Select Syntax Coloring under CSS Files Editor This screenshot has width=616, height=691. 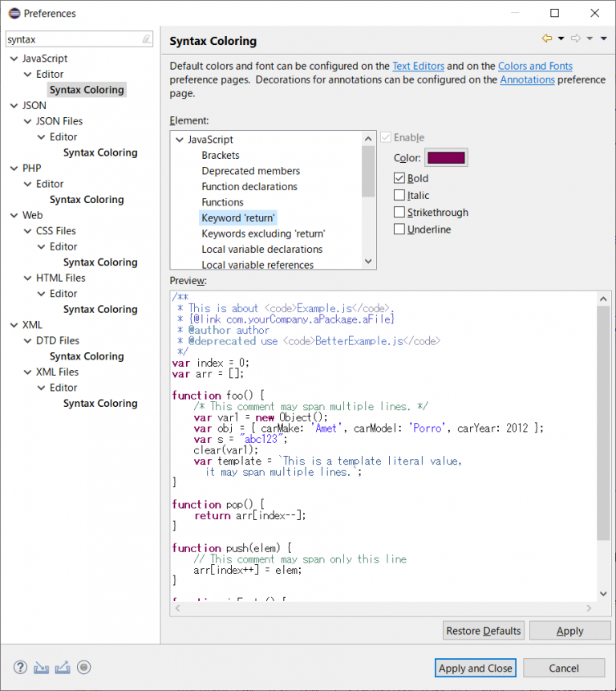pyautogui.click(x=99, y=262)
